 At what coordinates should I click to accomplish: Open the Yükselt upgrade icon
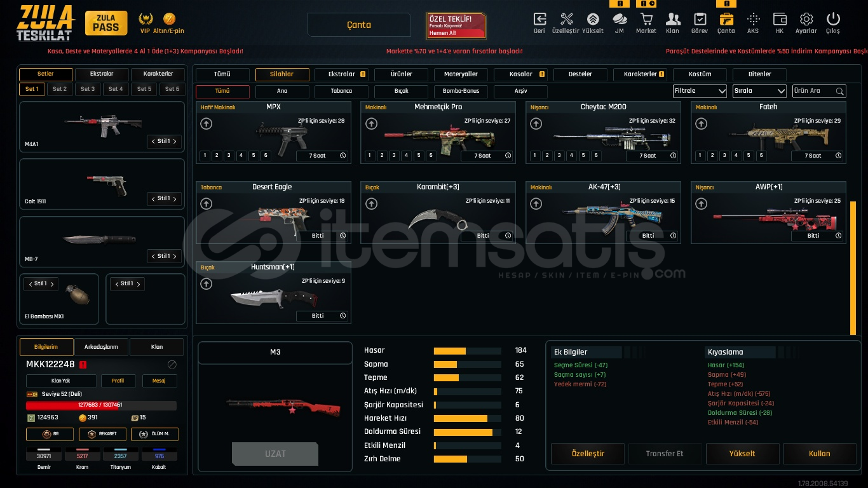(x=593, y=19)
